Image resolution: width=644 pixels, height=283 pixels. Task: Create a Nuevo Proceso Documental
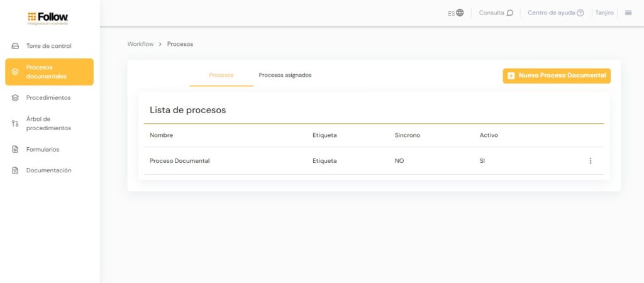click(x=557, y=75)
